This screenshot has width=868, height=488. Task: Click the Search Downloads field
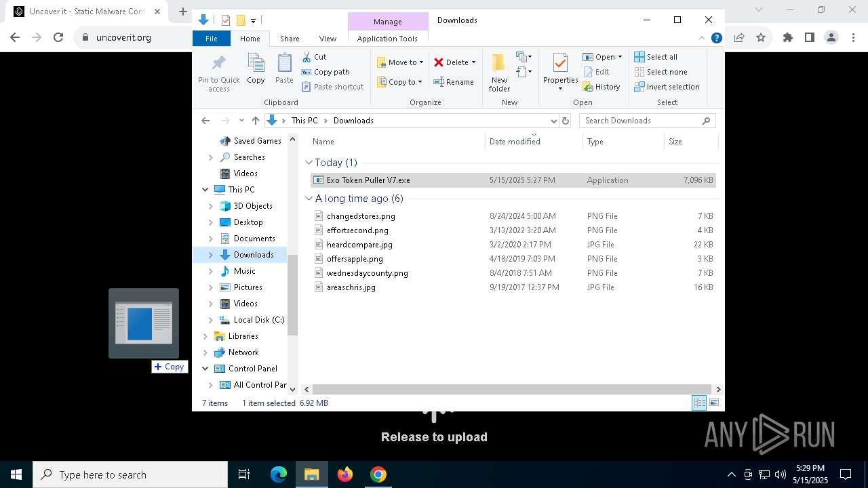(x=648, y=121)
